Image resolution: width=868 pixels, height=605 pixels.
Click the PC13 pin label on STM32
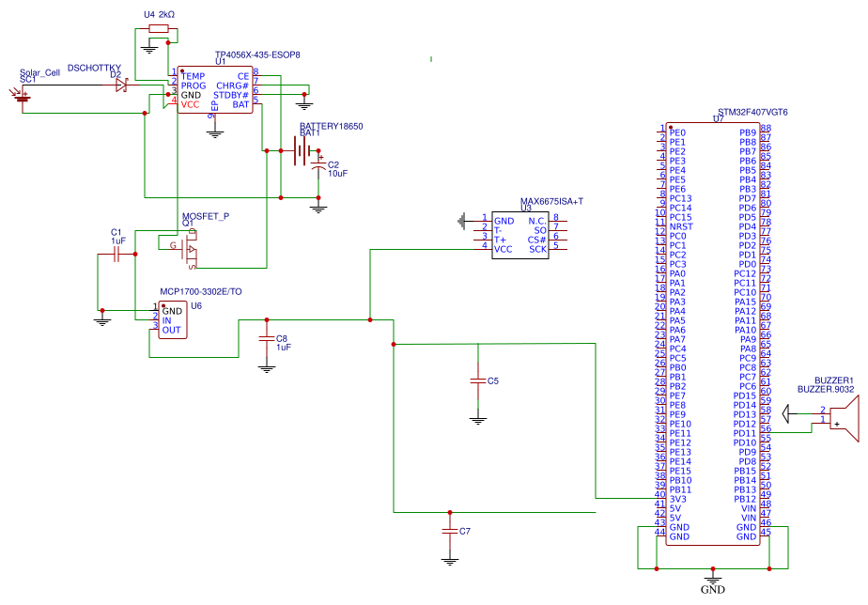(680, 198)
